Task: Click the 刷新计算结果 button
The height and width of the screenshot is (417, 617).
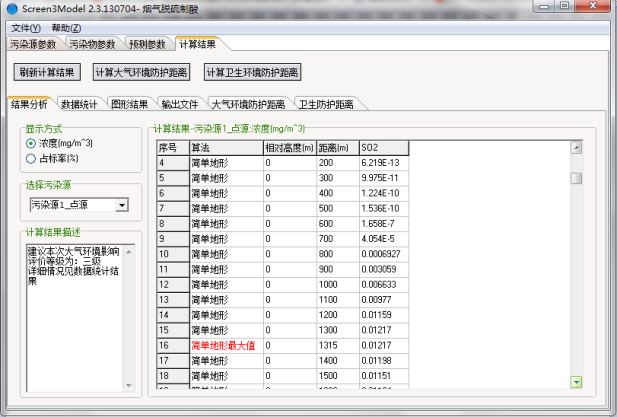Action: (47, 72)
